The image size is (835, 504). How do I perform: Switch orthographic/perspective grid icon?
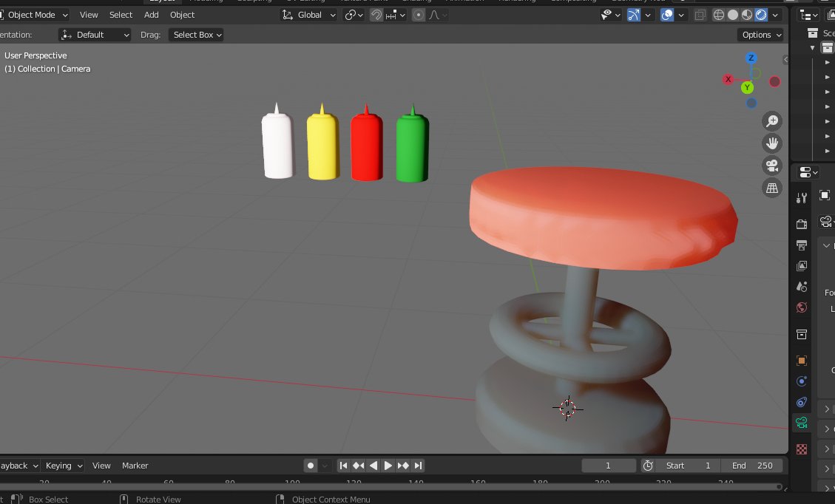771,188
